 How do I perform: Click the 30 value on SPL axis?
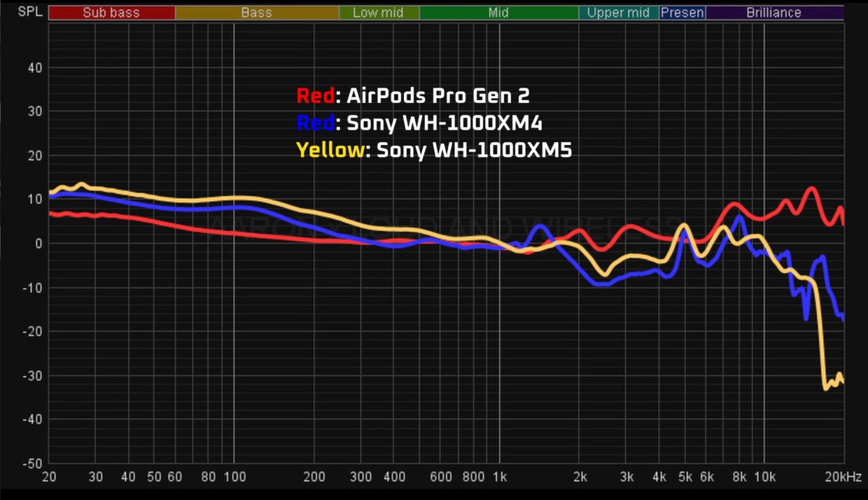click(x=34, y=112)
